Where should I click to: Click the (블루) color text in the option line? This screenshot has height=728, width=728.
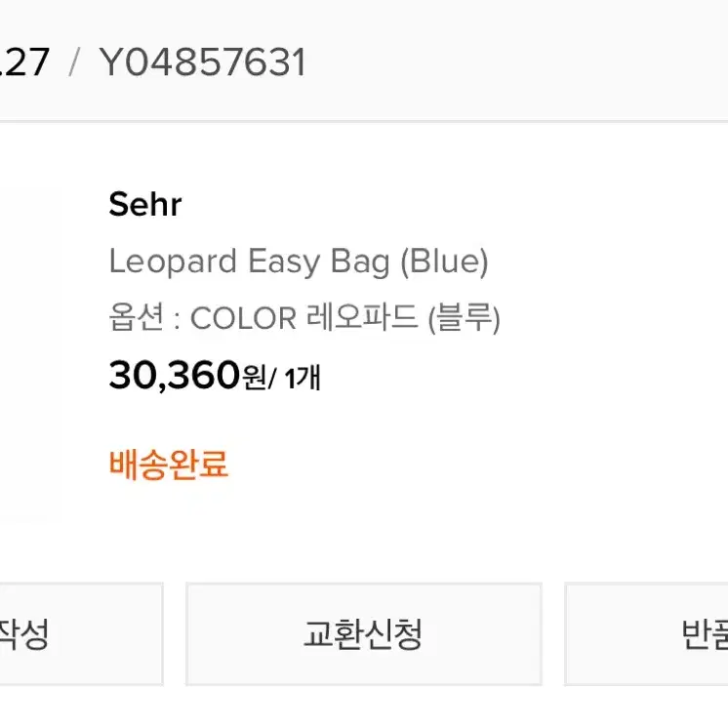click(464, 318)
